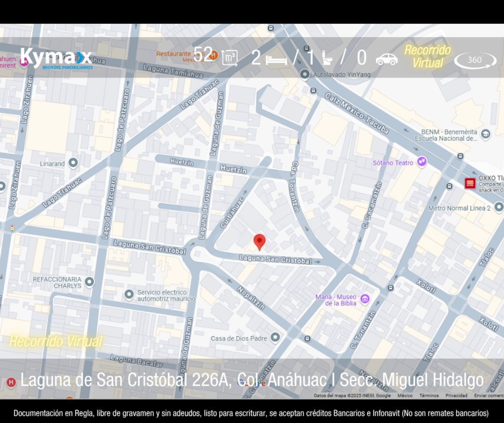This screenshot has width=504, height=423.
Task: Click the 'Huetzin' street label in the map centre
Action: click(x=233, y=169)
